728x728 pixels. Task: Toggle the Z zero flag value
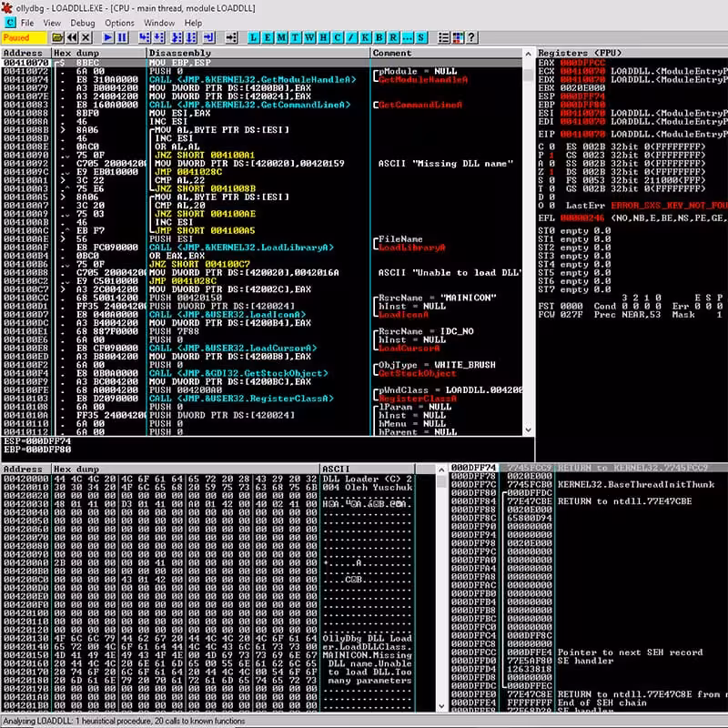pyautogui.click(x=552, y=171)
